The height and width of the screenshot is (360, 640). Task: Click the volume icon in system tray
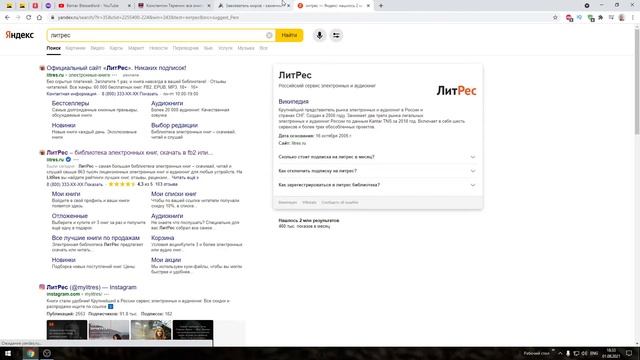coord(584,353)
